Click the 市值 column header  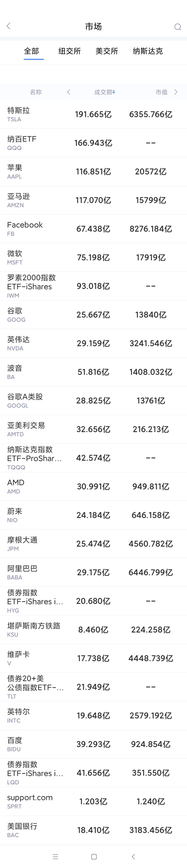point(161,92)
